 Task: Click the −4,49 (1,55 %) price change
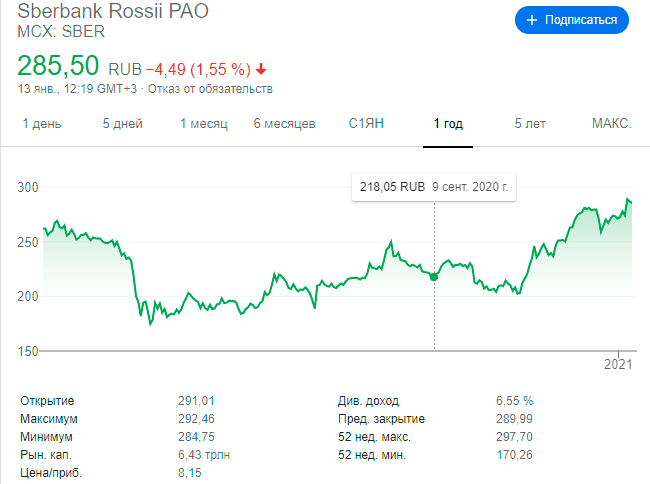198,69
